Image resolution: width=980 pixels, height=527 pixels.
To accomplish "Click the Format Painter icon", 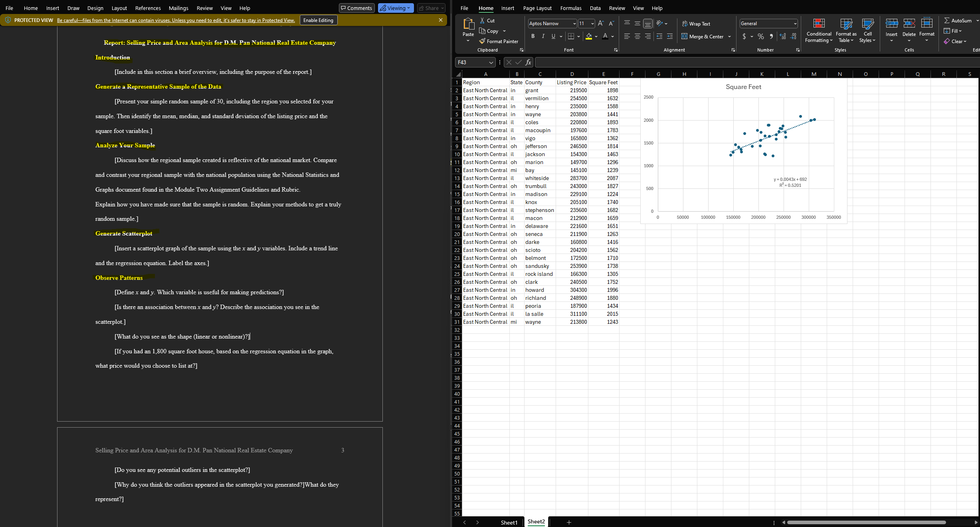I will click(482, 41).
